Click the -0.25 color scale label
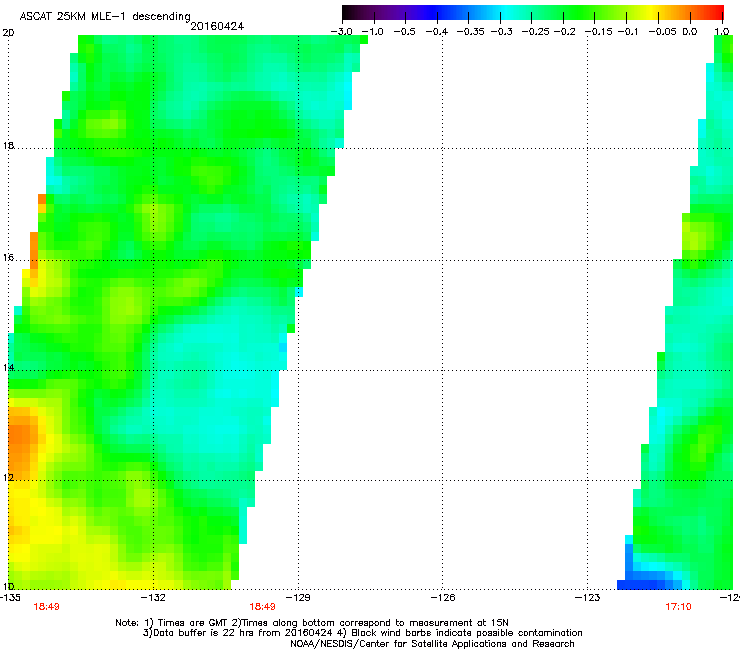 pos(535,32)
